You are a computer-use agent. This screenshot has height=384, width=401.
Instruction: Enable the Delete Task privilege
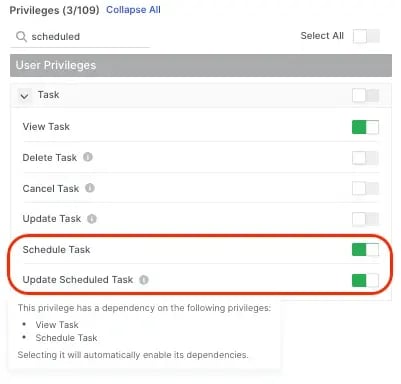365,158
